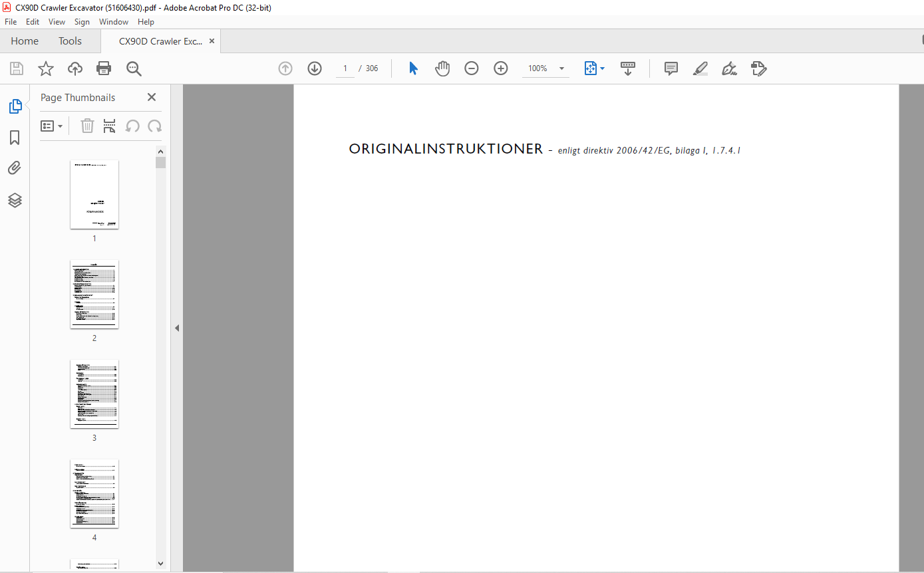Click thumbnails scrollbar up arrow
This screenshot has width=924, height=573.
pyautogui.click(x=160, y=152)
